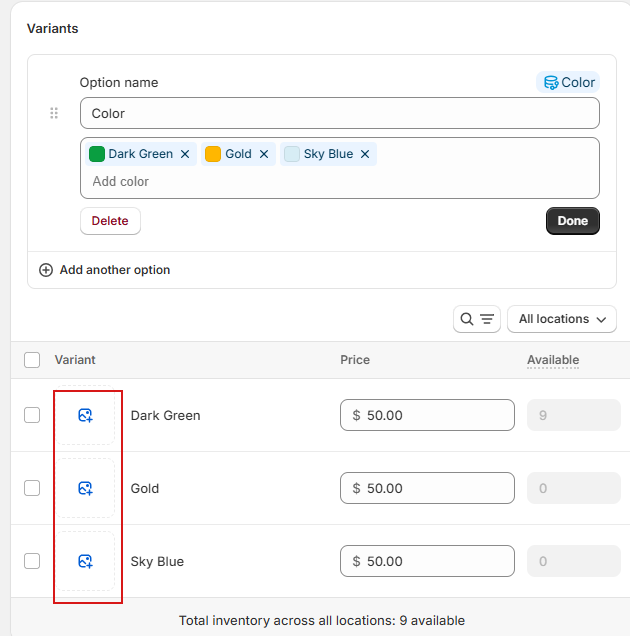The height and width of the screenshot is (636, 630).
Task: Check the Dark Green variant checkbox
Action: [32, 415]
